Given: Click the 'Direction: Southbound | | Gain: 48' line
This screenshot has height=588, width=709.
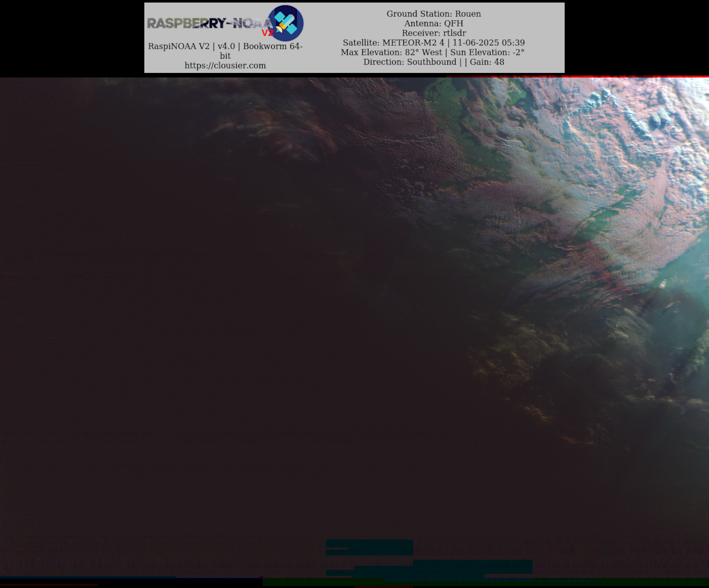Looking at the screenshot, I should [x=434, y=62].
